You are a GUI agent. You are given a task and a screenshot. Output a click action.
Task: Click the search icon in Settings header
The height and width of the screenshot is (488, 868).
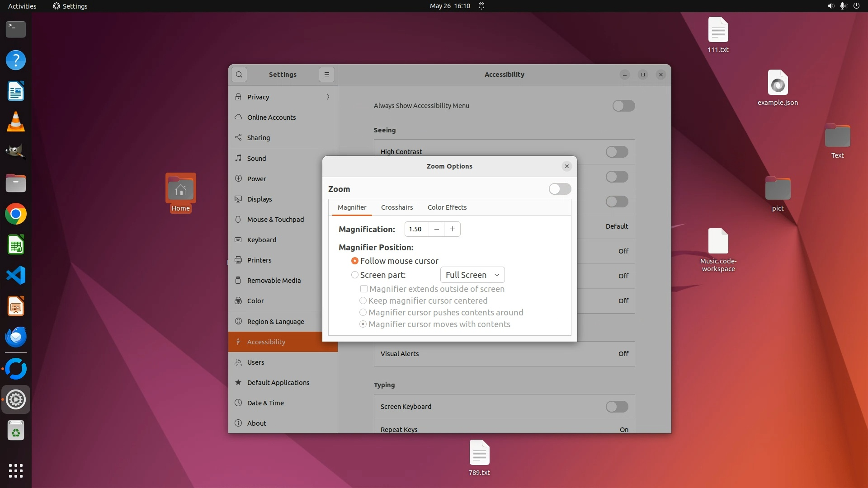coord(239,75)
